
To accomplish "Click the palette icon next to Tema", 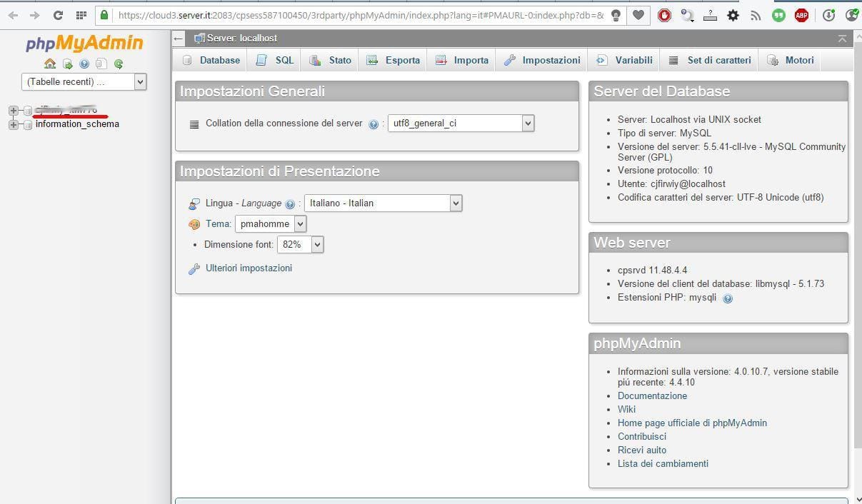I will coord(194,224).
